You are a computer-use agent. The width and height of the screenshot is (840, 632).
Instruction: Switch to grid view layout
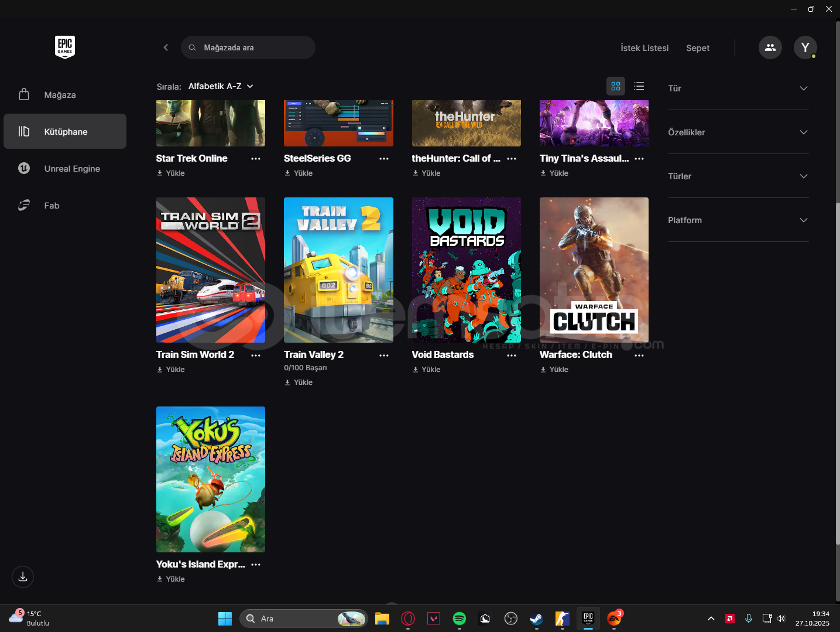615,86
